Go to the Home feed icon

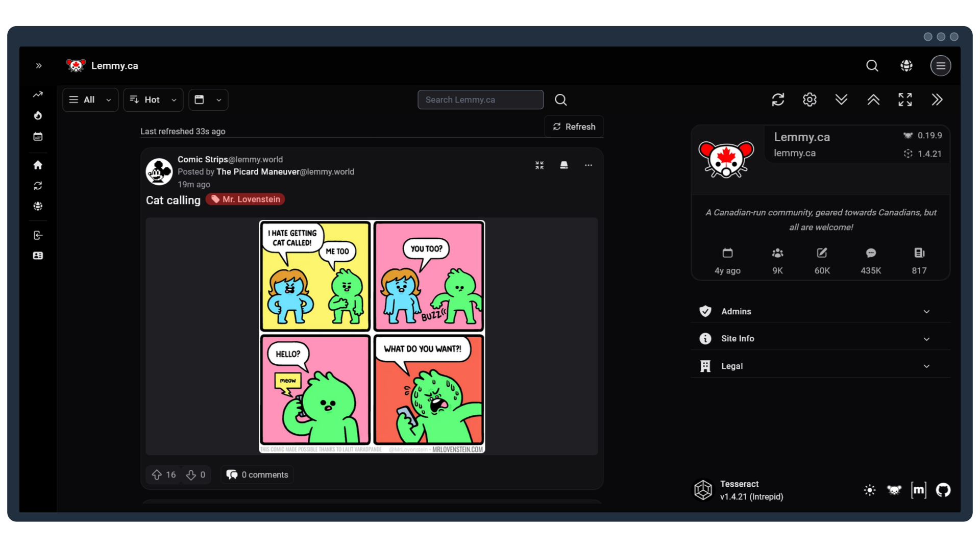click(38, 165)
